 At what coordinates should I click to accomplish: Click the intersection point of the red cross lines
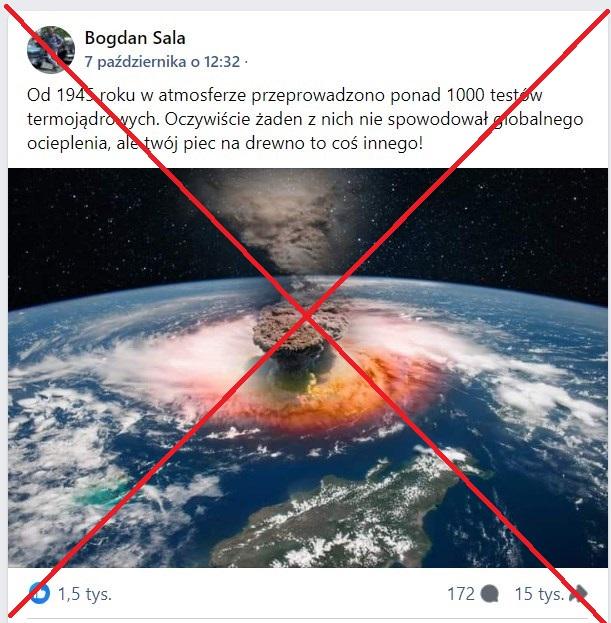point(306,315)
